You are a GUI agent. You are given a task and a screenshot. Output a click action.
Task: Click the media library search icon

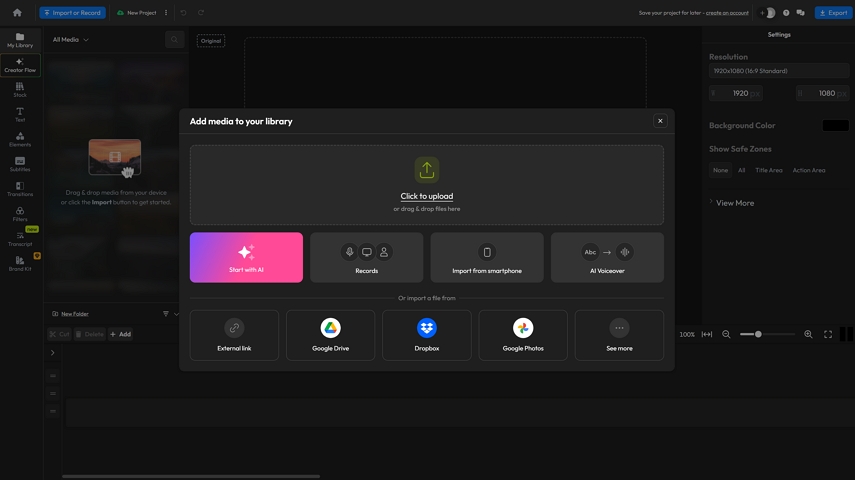tap(174, 39)
